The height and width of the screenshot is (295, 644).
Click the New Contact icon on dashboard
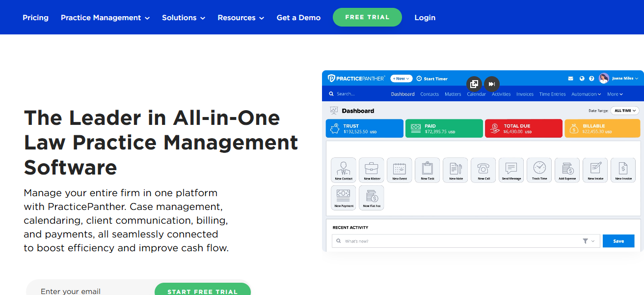coord(344,170)
